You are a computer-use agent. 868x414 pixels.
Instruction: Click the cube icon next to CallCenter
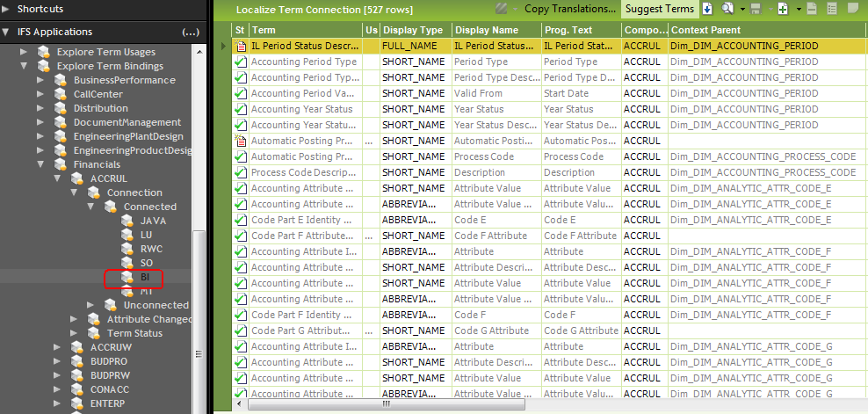(61, 94)
